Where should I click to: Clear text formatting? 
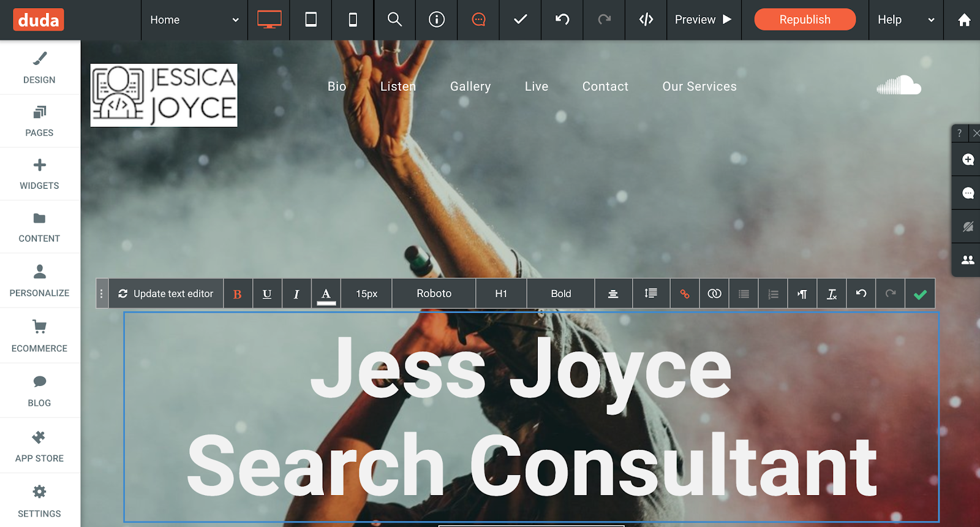pos(832,294)
